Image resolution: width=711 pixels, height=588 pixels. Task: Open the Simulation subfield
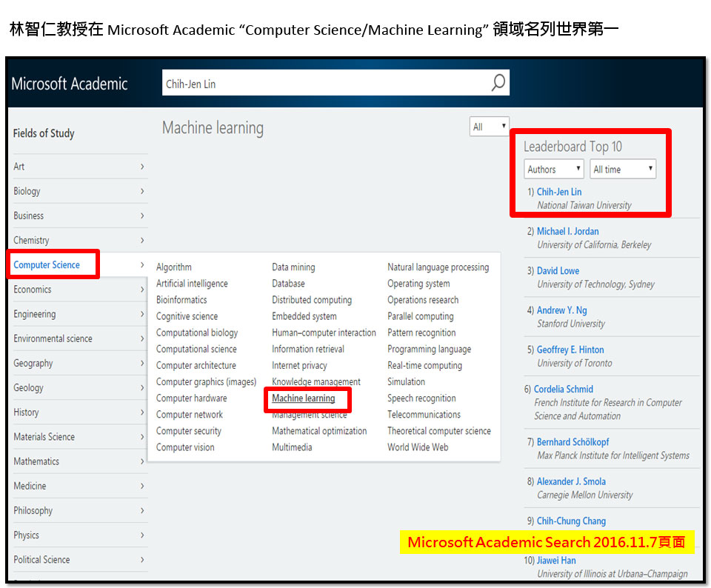(x=407, y=381)
